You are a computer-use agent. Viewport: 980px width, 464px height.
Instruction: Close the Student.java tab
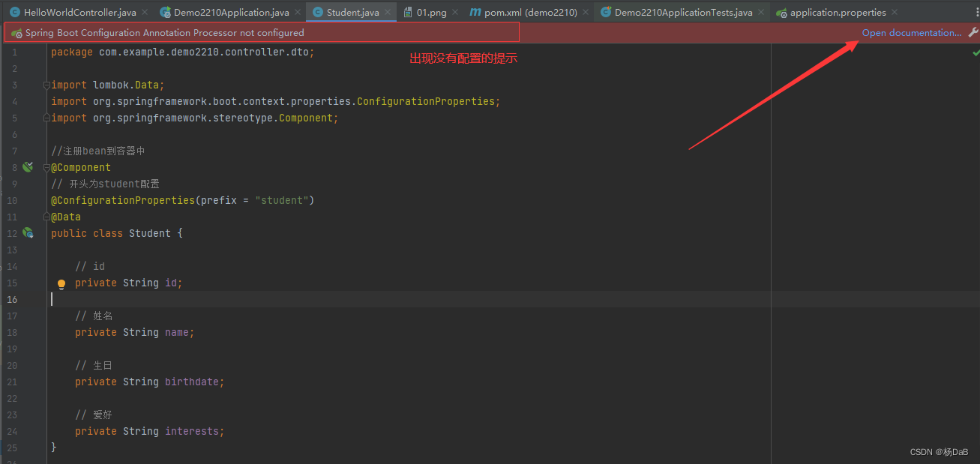(x=388, y=13)
